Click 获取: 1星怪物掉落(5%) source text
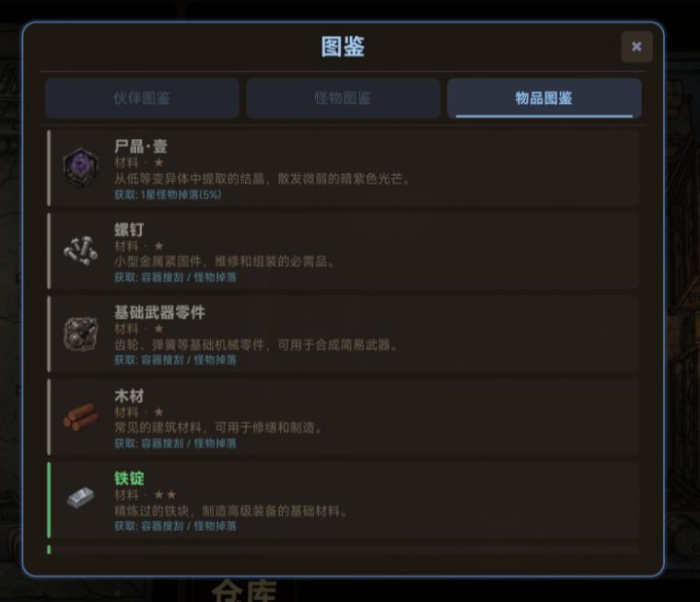700x602 pixels. click(168, 195)
